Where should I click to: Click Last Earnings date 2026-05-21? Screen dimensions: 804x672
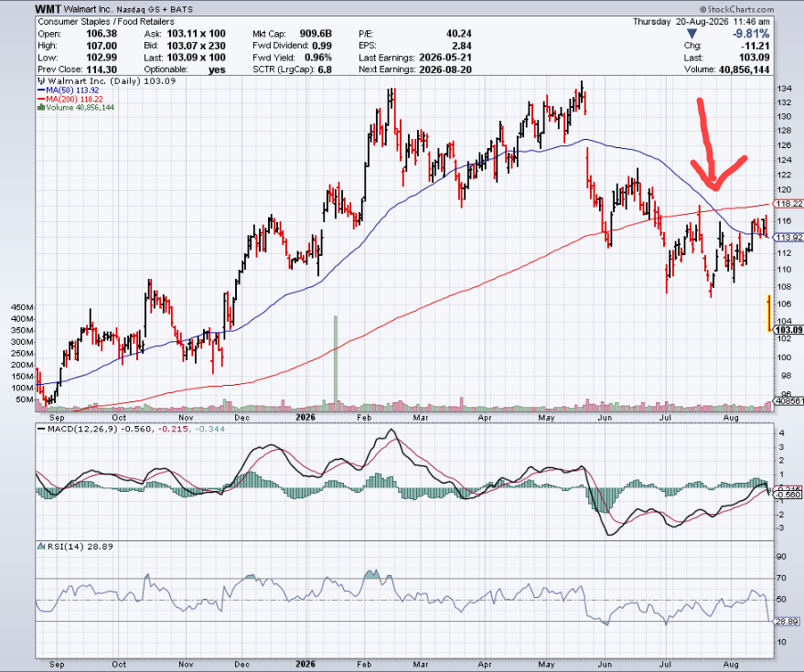445,58
